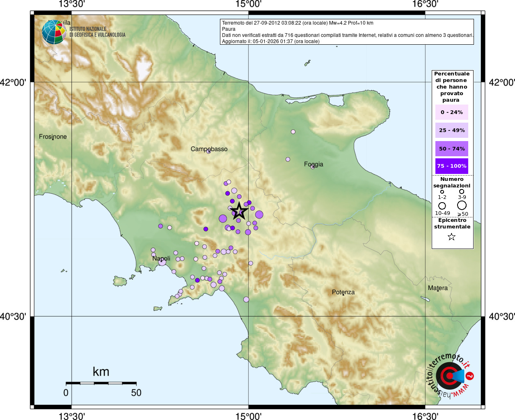Select the data circle at Foggia
The height and width of the screenshot is (420, 515).
pyautogui.click(x=313, y=166)
